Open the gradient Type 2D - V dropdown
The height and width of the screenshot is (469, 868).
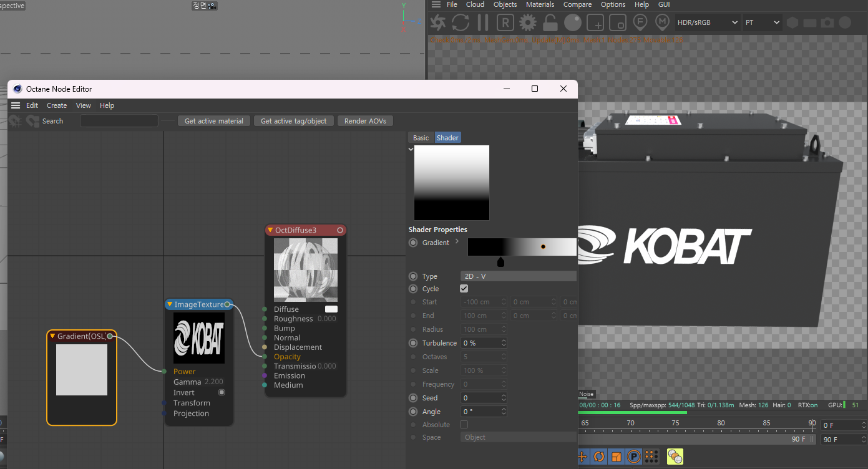tap(518, 276)
